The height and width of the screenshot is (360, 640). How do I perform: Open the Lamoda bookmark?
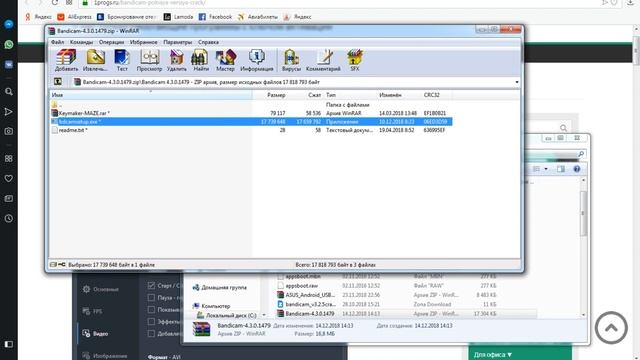click(x=178, y=17)
